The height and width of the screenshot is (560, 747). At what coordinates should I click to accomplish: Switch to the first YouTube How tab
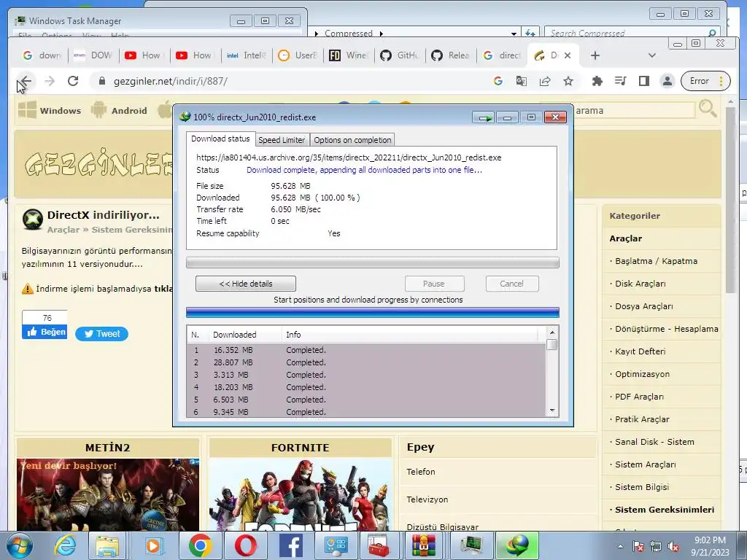coord(144,55)
